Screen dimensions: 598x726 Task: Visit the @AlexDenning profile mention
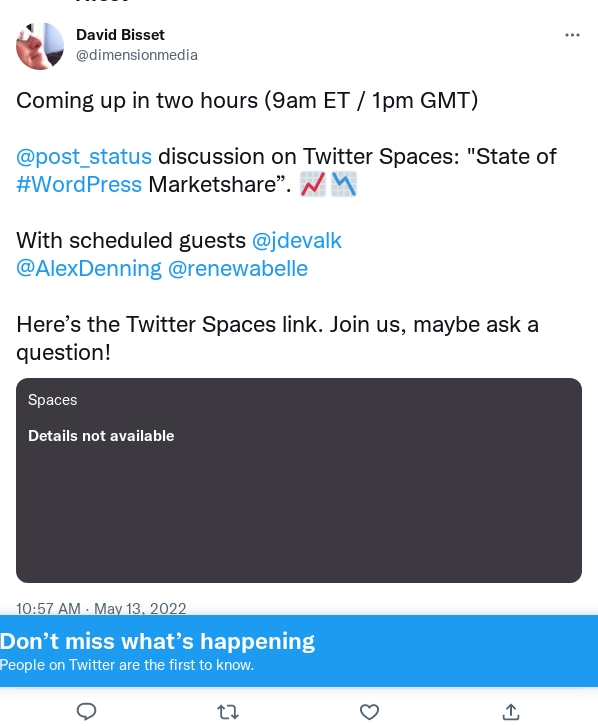[89, 269]
